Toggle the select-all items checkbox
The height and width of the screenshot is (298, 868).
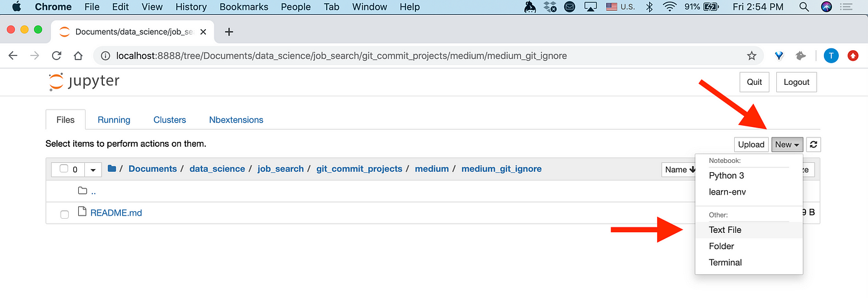click(63, 169)
